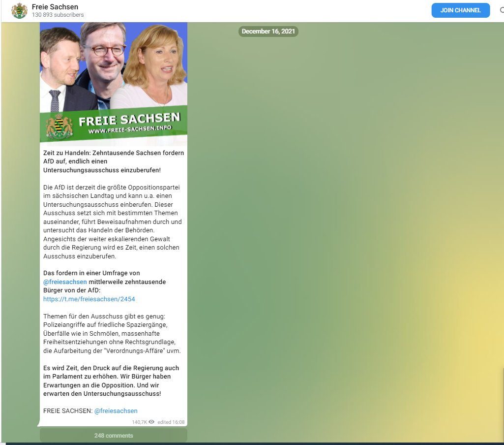Click the @freiesachsen mention in the survey paragraph
504x445 pixels.
point(65,282)
